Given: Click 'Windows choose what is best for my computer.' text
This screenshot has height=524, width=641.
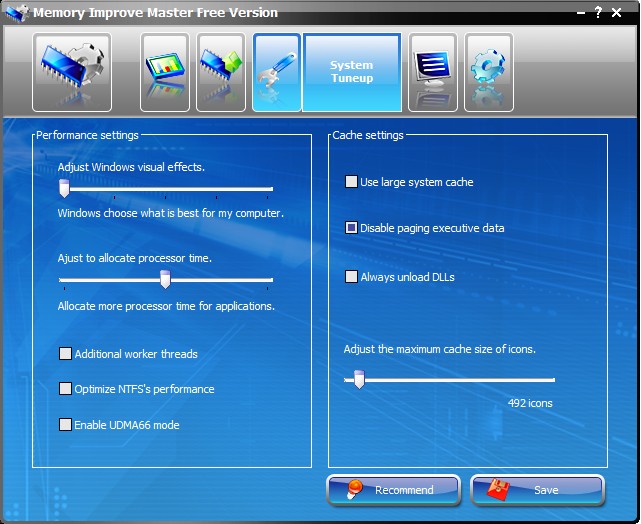Looking at the screenshot, I should (170, 213).
